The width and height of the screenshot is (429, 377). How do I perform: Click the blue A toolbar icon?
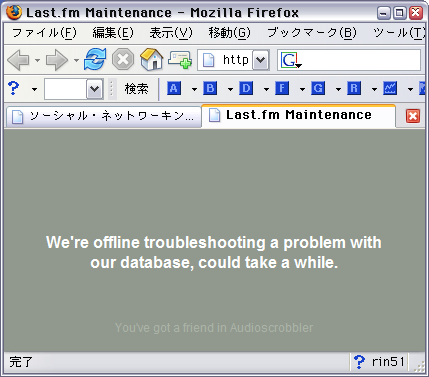(x=174, y=88)
